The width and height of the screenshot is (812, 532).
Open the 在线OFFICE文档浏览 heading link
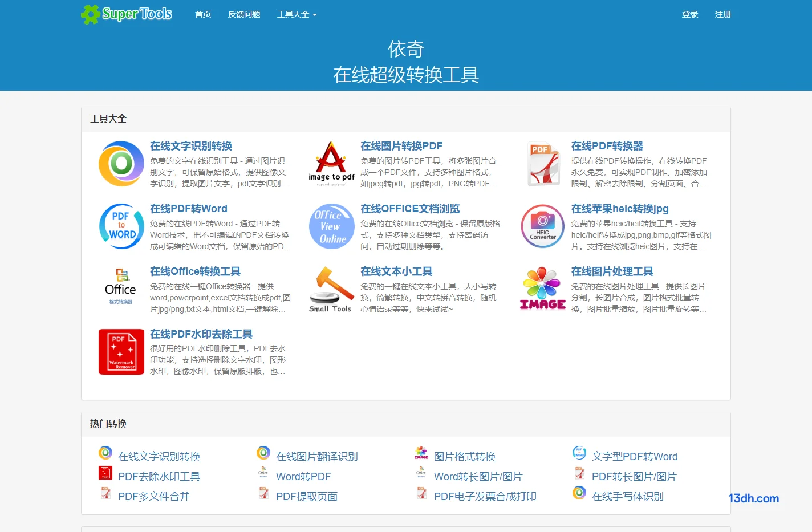(x=410, y=209)
